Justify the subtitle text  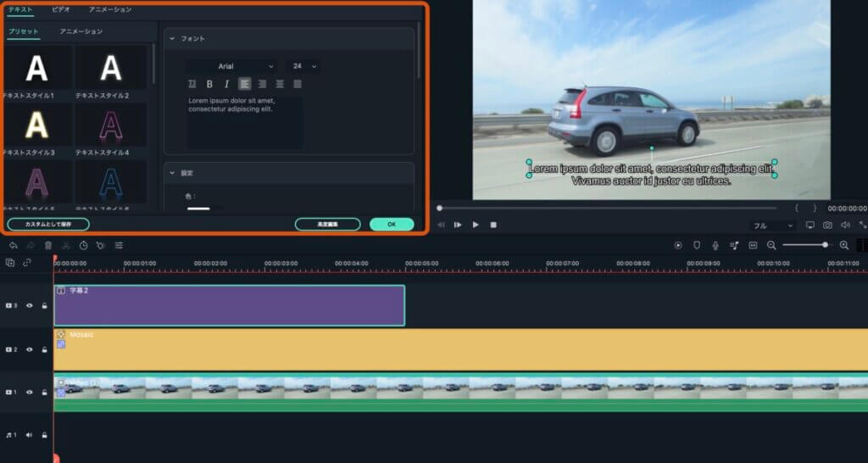coord(298,84)
